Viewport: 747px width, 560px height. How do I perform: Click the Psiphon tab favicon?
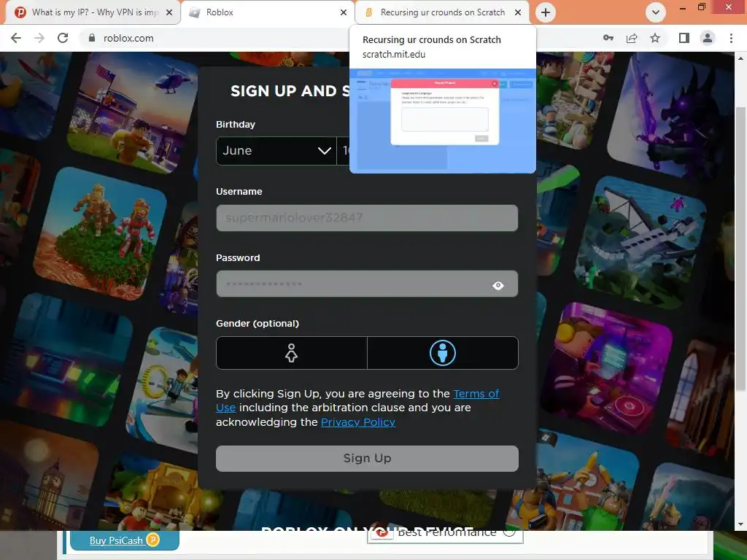[x=20, y=12]
